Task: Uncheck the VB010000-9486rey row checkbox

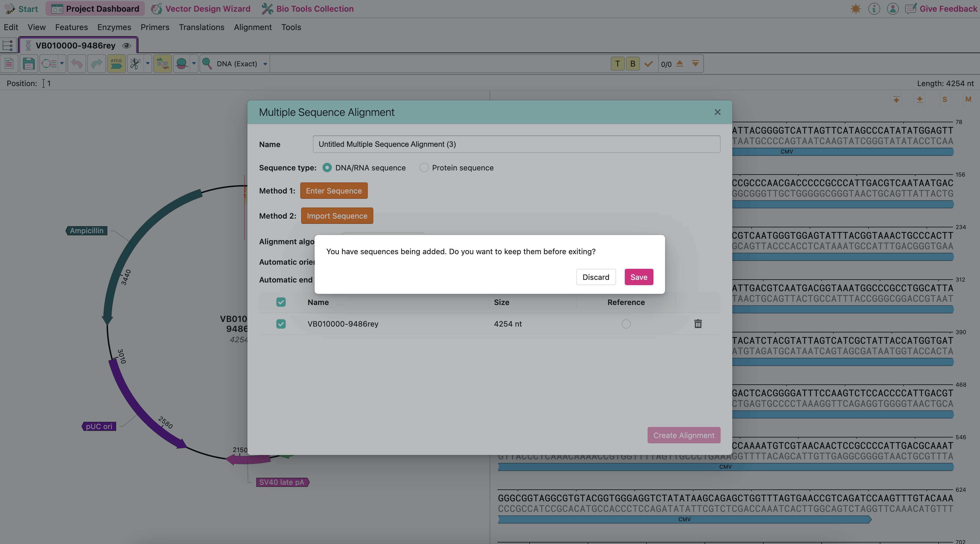Action: 281,324
